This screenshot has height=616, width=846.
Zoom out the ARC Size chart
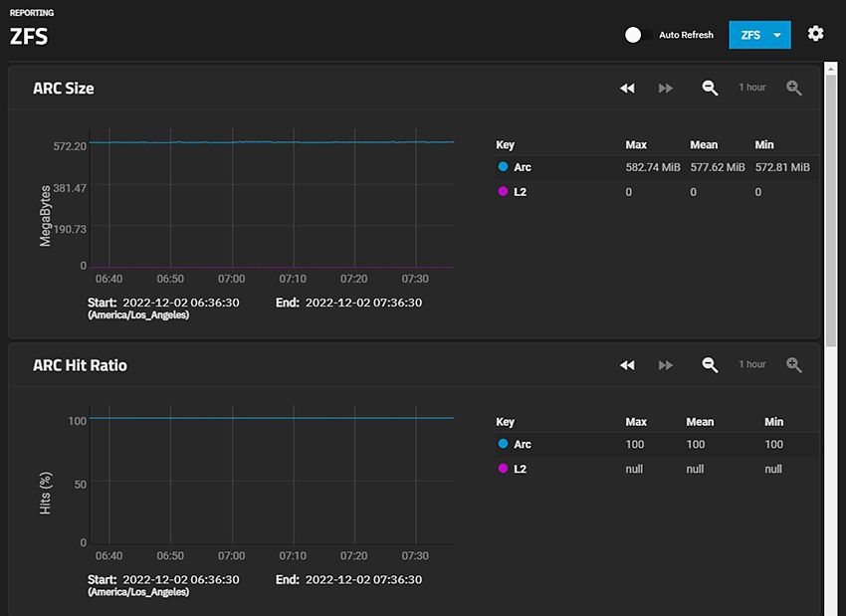click(710, 89)
